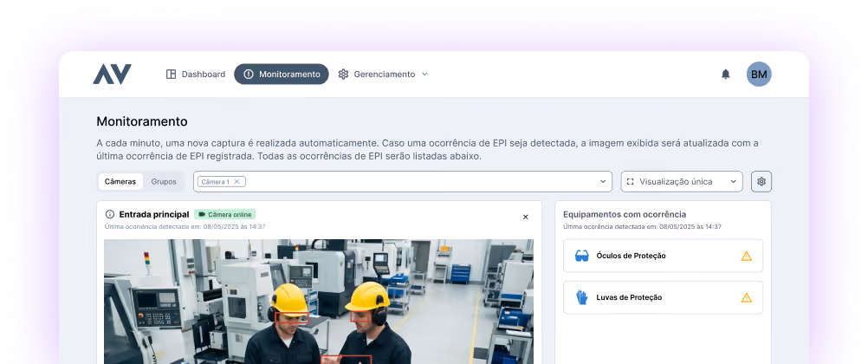Click the protective gloves icon
Screen dimensions: 868x364
582,297
